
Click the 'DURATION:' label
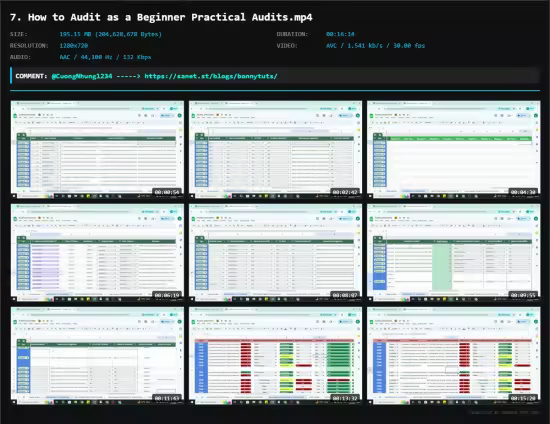tap(292, 34)
